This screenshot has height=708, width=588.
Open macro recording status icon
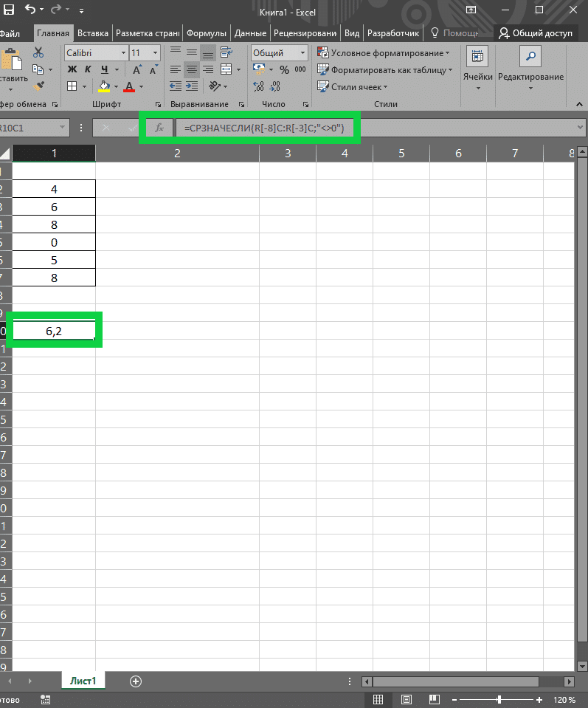[x=45, y=700]
